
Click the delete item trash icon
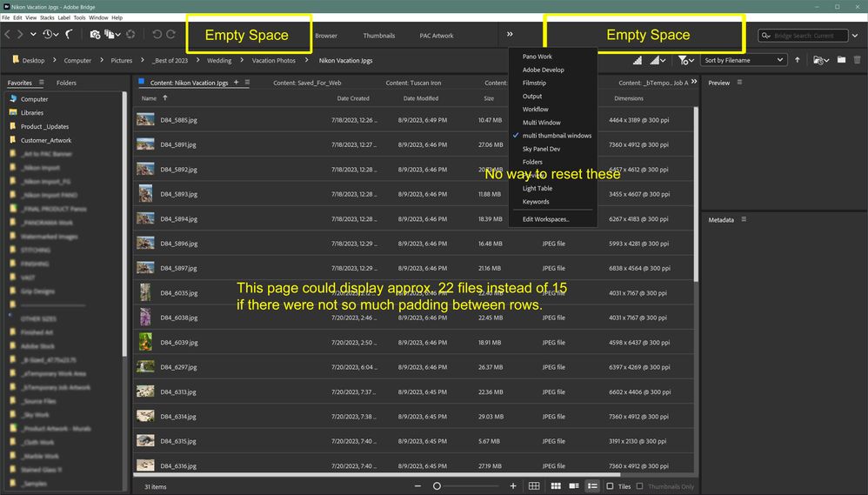click(x=857, y=60)
